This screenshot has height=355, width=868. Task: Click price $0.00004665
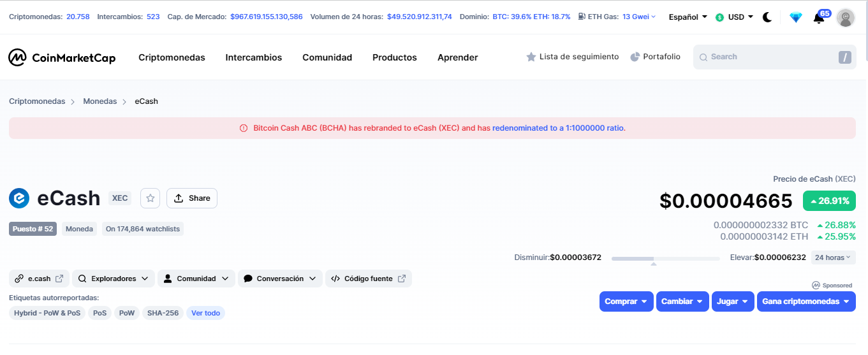point(726,201)
